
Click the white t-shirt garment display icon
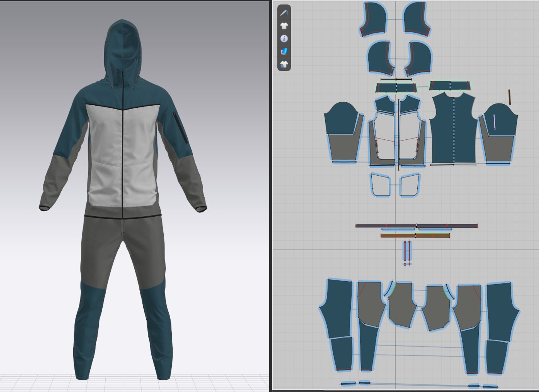tap(284, 26)
